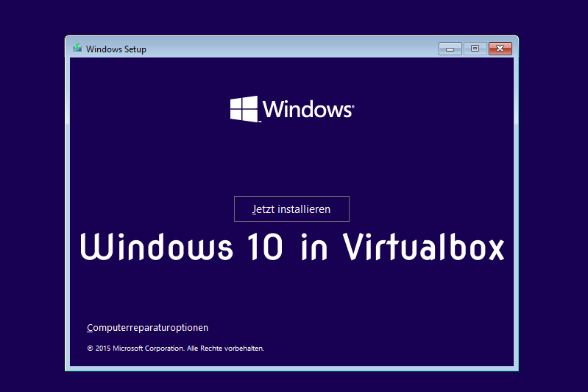
Task: Click the Microsoft Corporation copyright text
Action: pos(175,348)
